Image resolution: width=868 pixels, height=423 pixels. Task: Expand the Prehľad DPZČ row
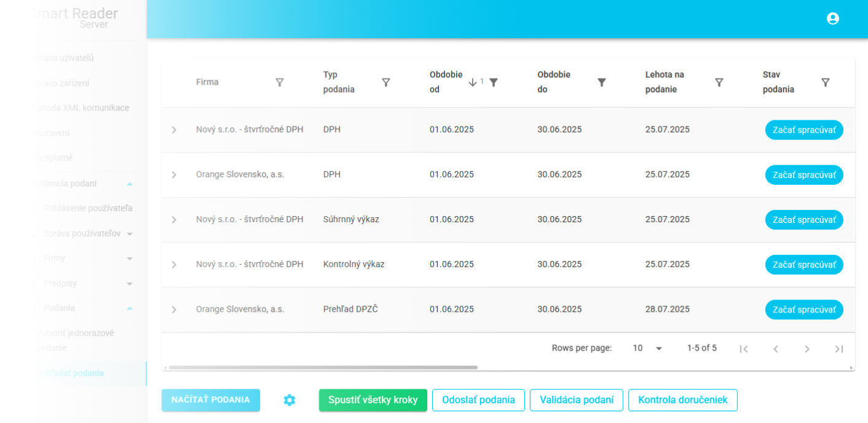[174, 309]
